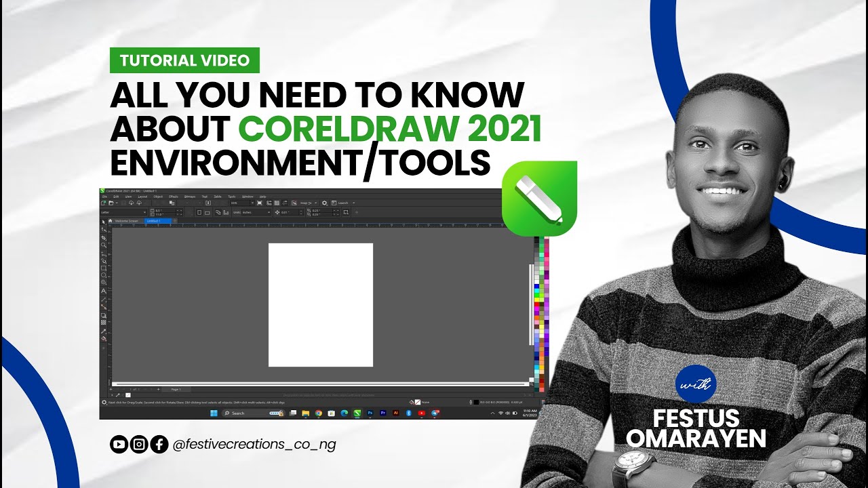Click the Home icon beside Welcome Screen tab
The image size is (868, 488).
(110, 221)
